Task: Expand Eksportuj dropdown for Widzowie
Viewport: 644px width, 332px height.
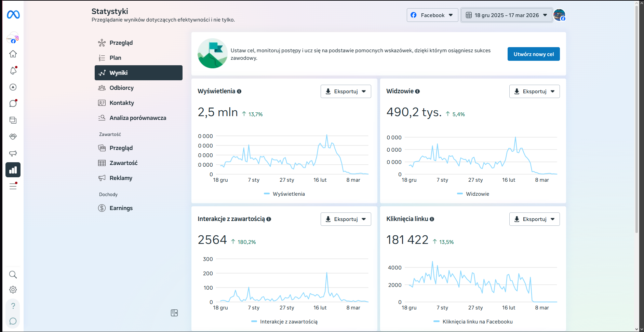Action: tap(534, 91)
